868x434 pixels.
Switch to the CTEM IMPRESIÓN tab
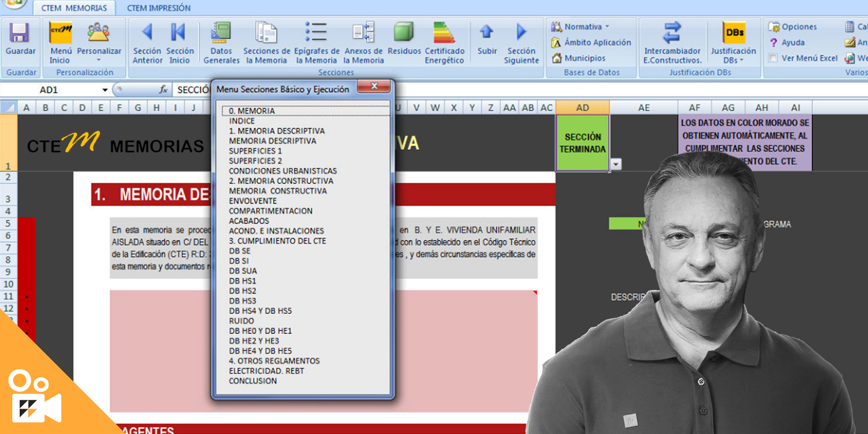point(159,8)
